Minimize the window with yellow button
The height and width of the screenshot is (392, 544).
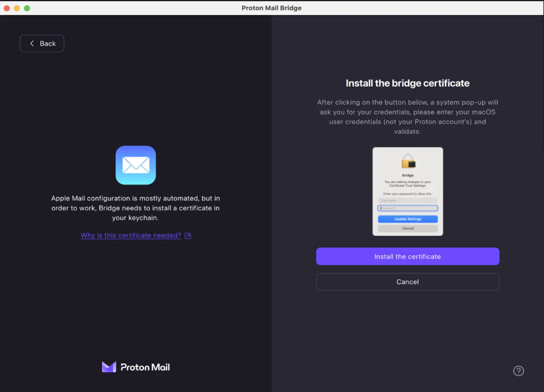[16, 8]
